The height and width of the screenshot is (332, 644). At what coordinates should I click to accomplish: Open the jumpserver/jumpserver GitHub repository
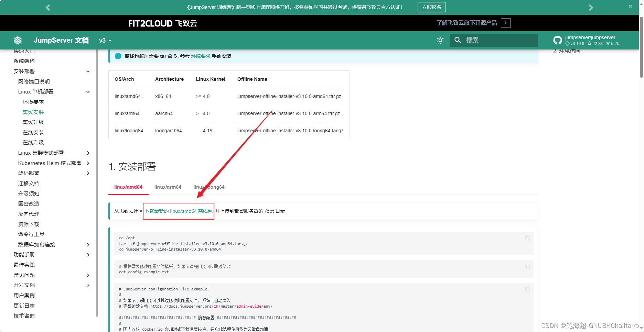pyautogui.click(x=590, y=37)
